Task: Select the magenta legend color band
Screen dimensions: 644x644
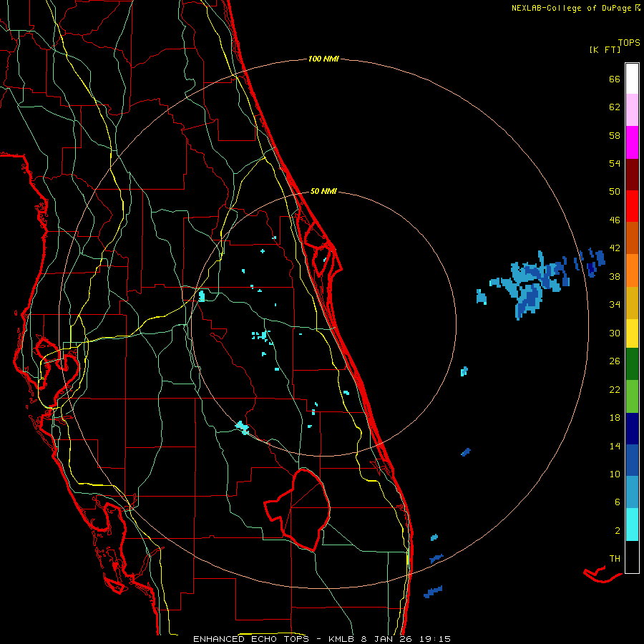Action: 632,142
